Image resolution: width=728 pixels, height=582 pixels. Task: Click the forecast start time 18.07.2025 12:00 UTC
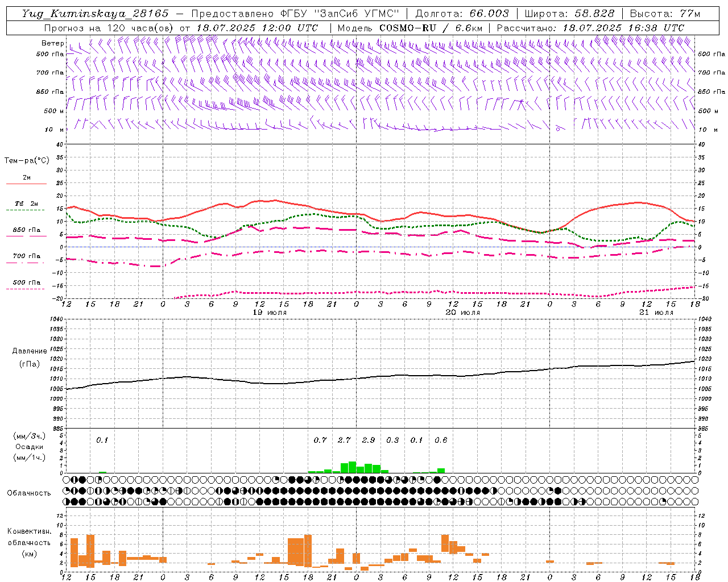pyautogui.click(x=257, y=28)
